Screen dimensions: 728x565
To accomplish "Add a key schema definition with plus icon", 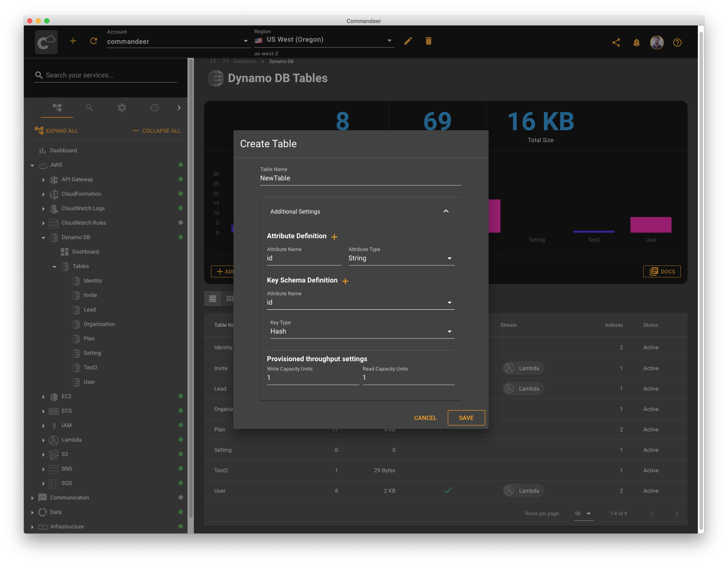I will pyautogui.click(x=345, y=281).
